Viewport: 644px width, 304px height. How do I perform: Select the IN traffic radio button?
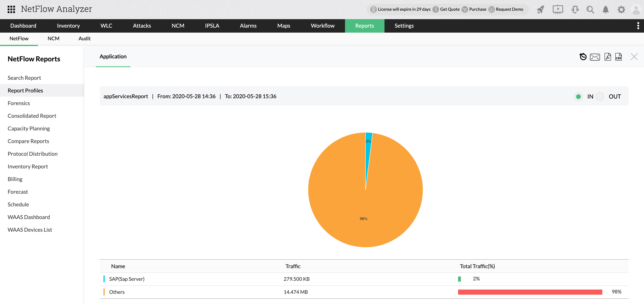tap(578, 97)
